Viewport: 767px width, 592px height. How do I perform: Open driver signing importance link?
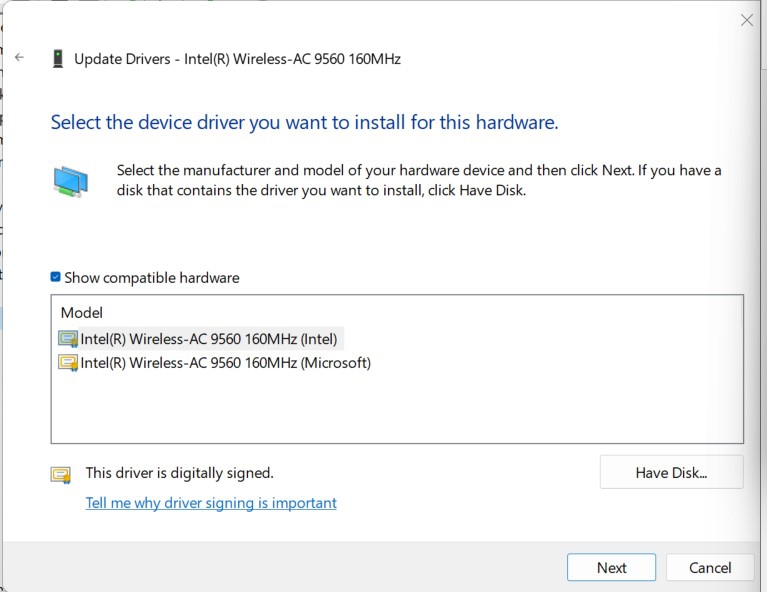click(211, 503)
